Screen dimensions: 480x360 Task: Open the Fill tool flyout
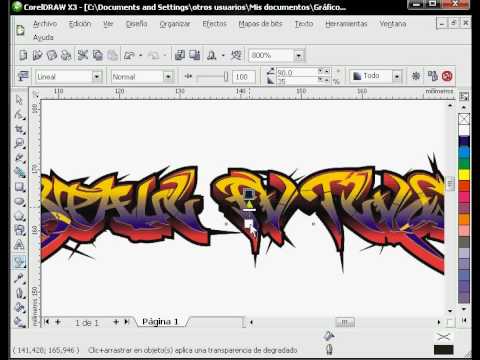19,307
